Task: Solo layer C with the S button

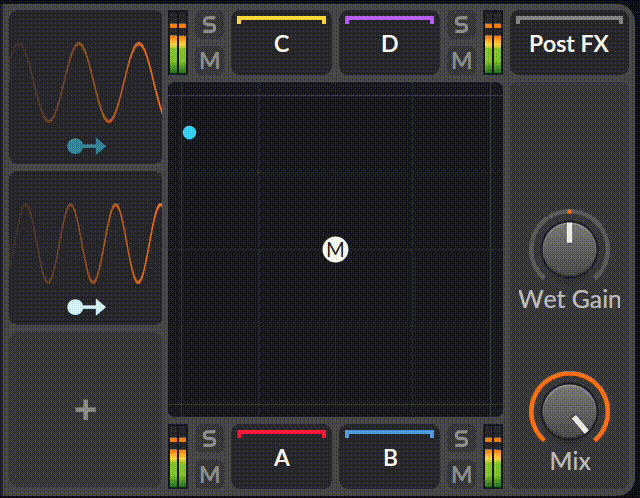Action: click(x=209, y=25)
